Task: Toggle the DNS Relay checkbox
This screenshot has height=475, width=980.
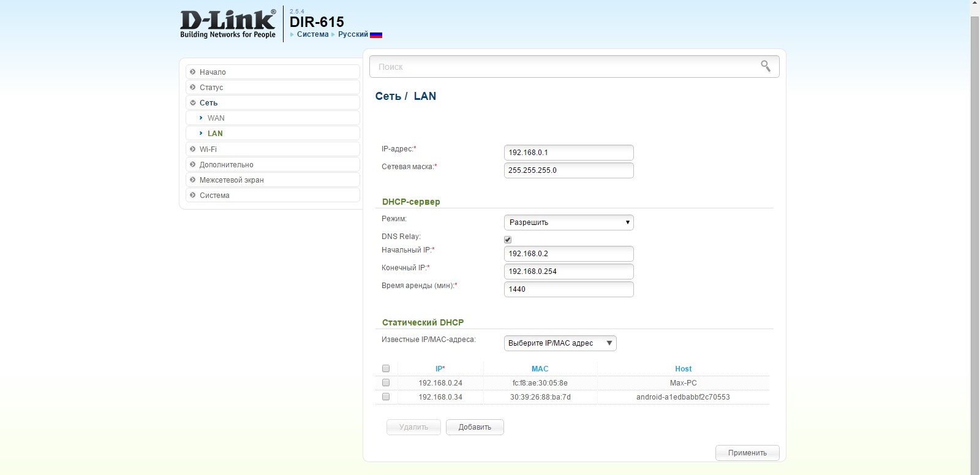Action: (508, 240)
